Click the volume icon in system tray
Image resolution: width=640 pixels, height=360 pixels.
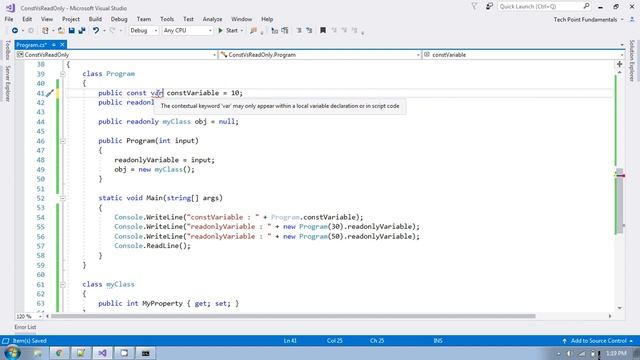click(x=569, y=353)
